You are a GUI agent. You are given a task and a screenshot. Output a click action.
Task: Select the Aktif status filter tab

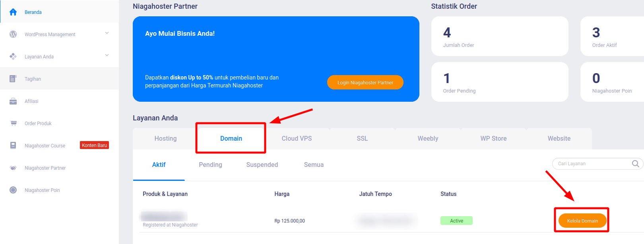point(159,165)
